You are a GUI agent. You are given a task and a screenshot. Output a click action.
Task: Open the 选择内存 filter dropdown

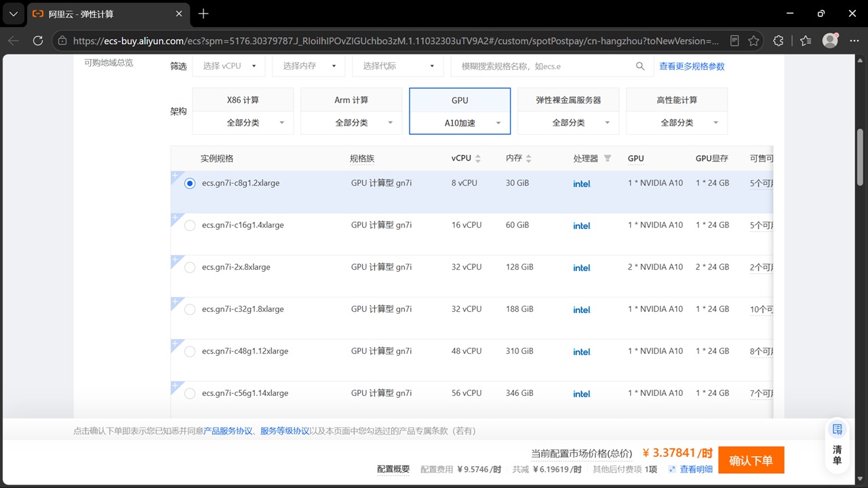click(309, 66)
